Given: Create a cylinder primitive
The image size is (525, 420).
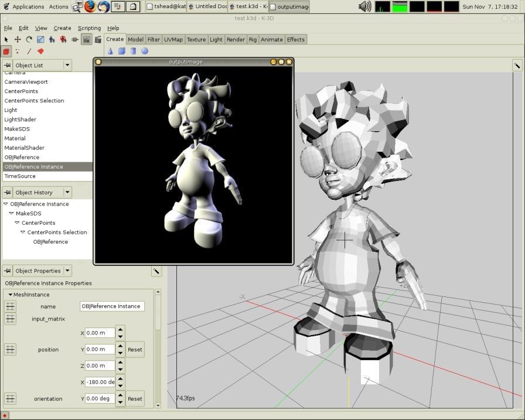Looking at the screenshot, I should click(133, 51).
